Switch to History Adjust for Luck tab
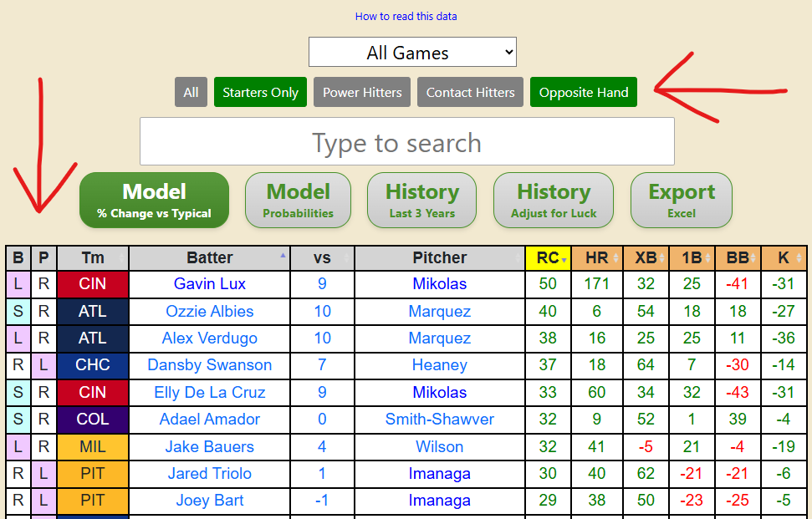 coord(554,201)
